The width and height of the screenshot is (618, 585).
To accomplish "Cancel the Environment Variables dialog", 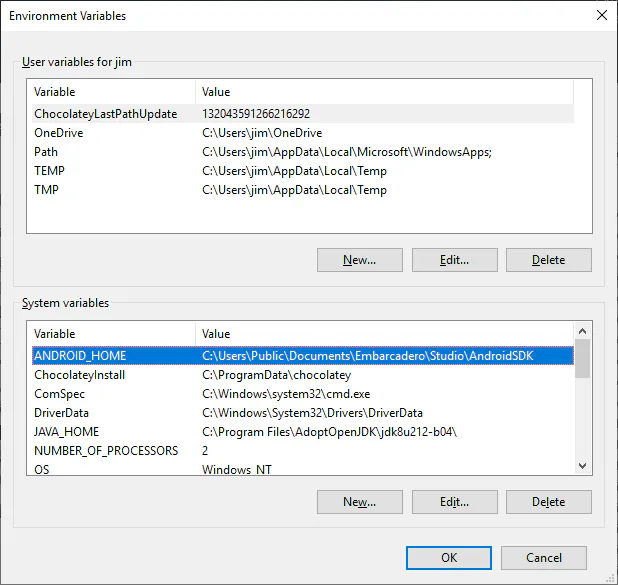I will (543, 558).
